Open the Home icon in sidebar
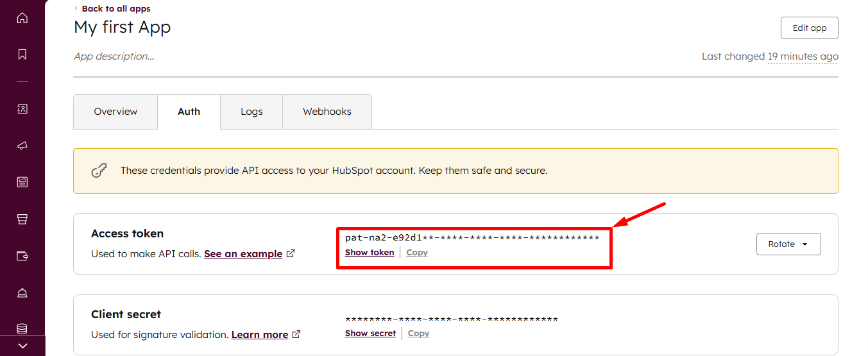 [x=22, y=18]
